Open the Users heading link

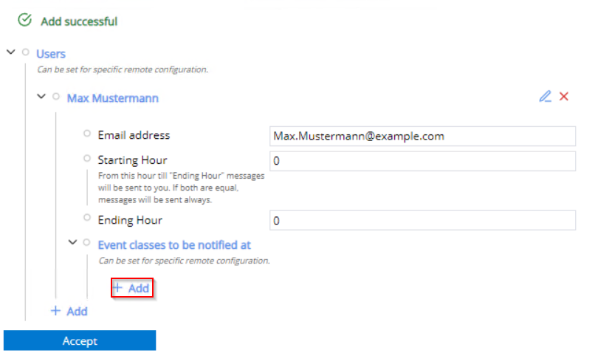[51, 54]
